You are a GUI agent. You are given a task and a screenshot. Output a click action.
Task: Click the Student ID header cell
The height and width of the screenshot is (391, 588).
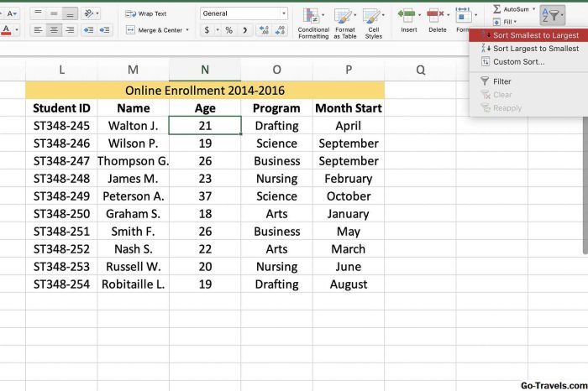(x=61, y=108)
